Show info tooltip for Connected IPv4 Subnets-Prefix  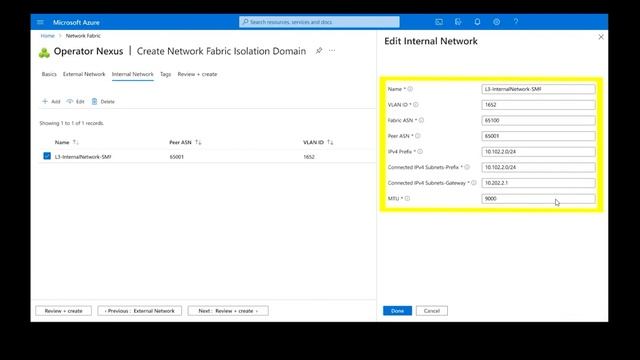pyautogui.click(x=467, y=167)
